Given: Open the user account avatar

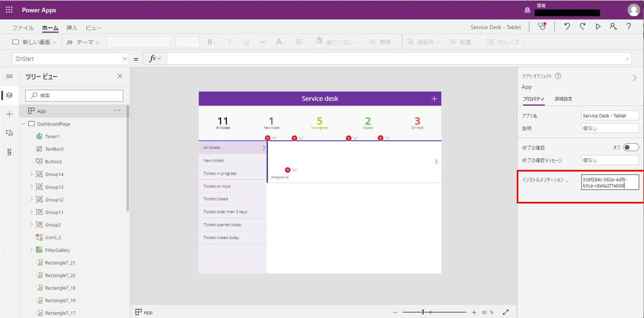Looking at the screenshot, I should pos(634,10).
